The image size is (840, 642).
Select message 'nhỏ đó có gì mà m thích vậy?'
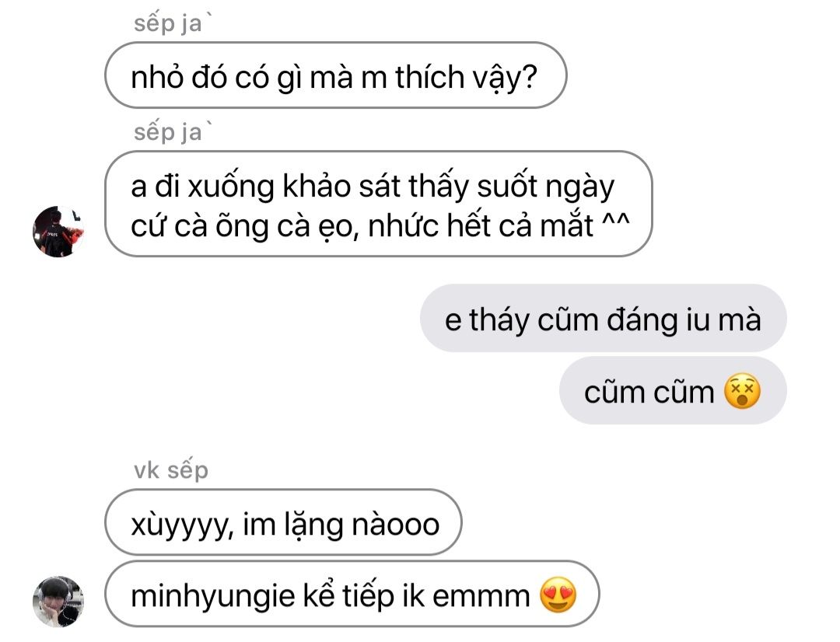click(x=335, y=75)
